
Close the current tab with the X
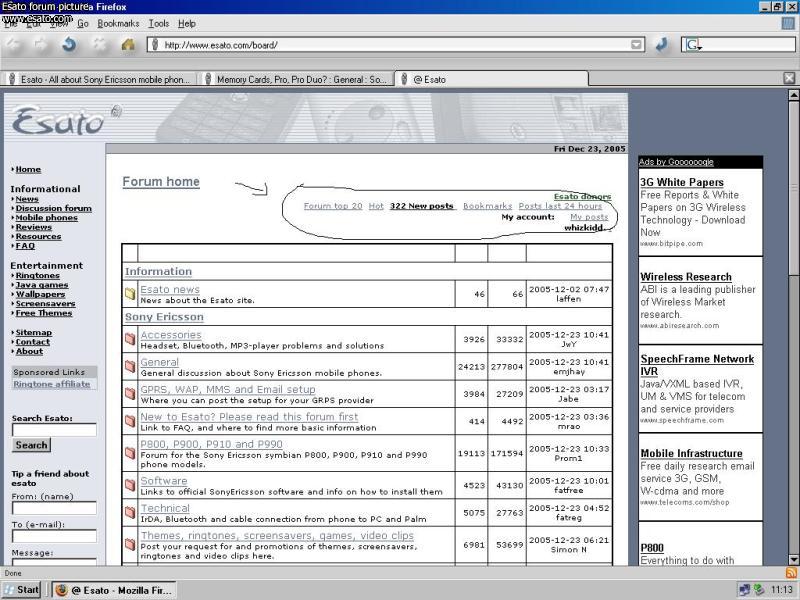point(789,78)
